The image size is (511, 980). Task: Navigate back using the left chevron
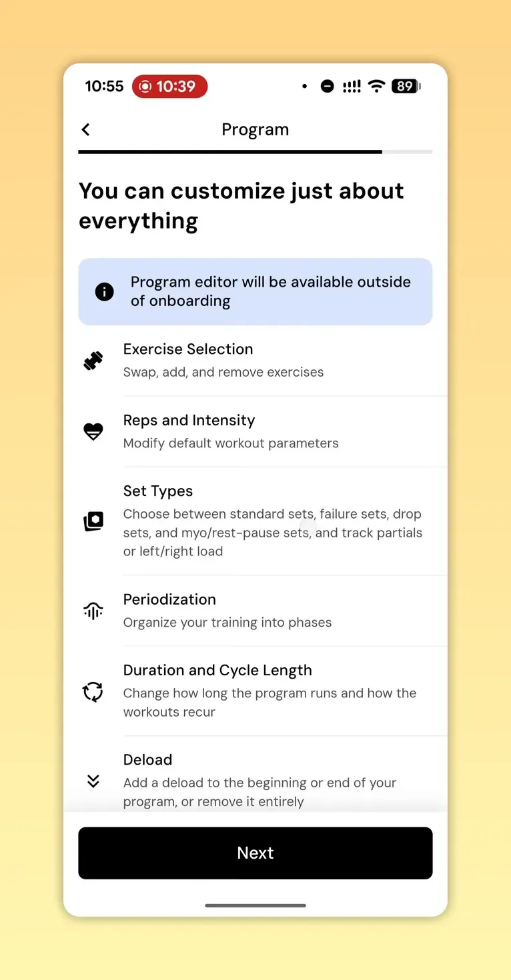[x=85, y=129]
